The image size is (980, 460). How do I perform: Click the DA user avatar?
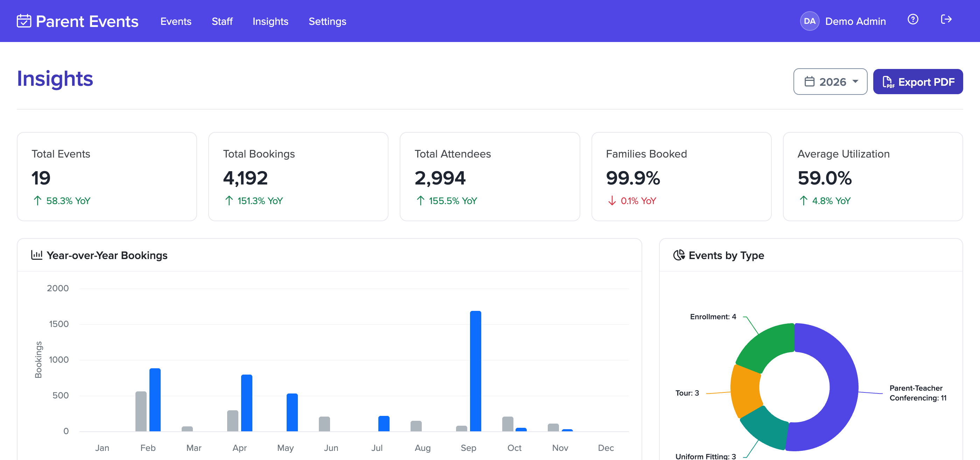pos(809,21)
